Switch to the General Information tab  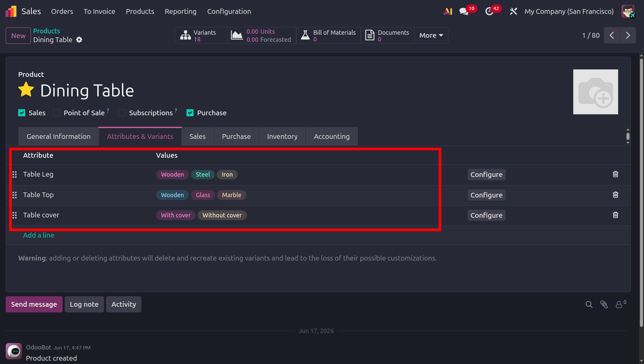pos(59,136)
